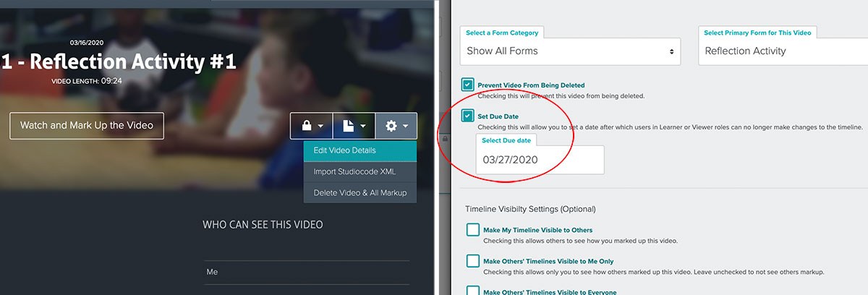Click the Set Due Date label text

point(498,116)
